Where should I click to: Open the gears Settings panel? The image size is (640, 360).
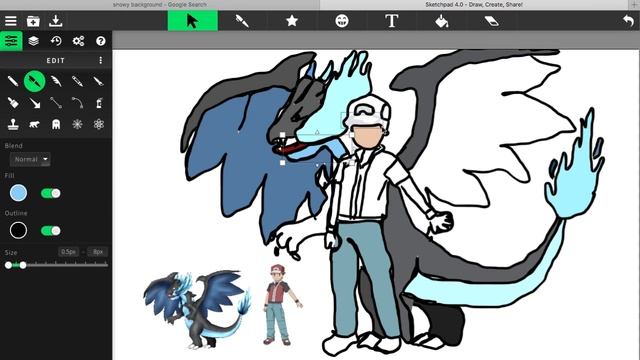click(78, 41)
